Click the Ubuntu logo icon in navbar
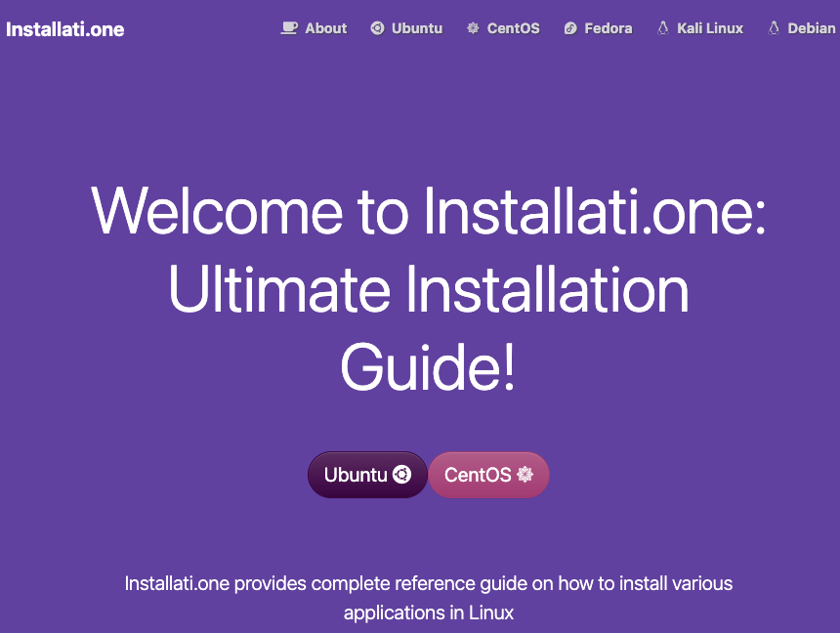The image size is (840, 633). coord(378,28)
